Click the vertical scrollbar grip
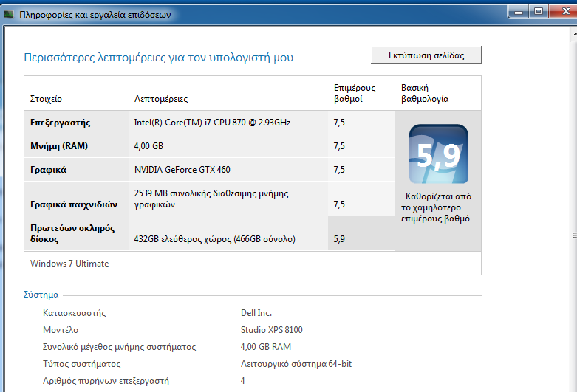This screenshot has height=392, width=577. pos(574,235)
